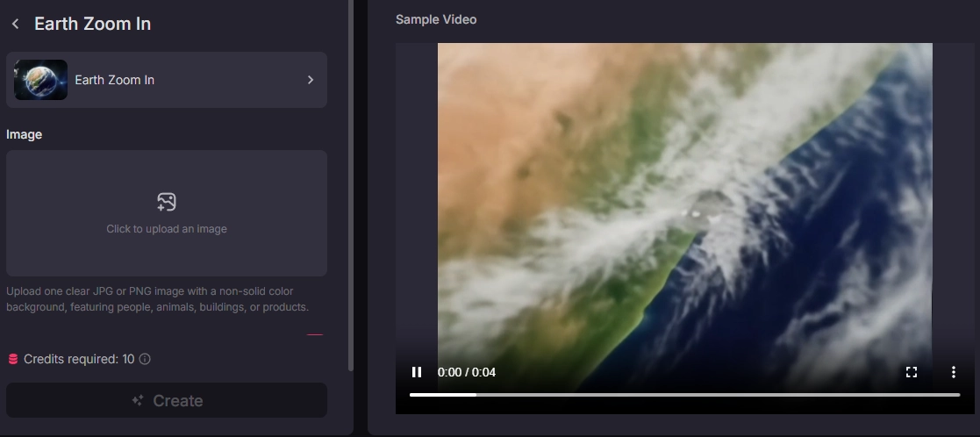Open the info icon next to Credits required
The height and width of the screenshot is (437, 980).
click(x=145, y=359)
